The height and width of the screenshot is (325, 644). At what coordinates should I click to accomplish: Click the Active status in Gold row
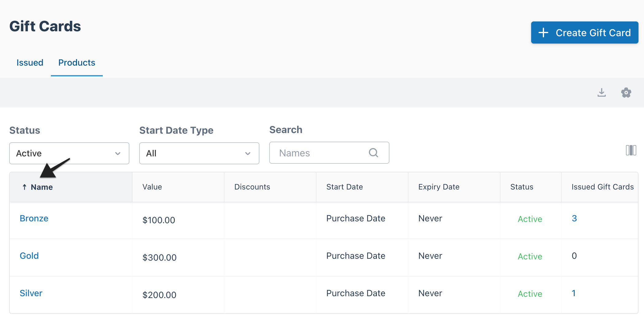coord(530,256)
